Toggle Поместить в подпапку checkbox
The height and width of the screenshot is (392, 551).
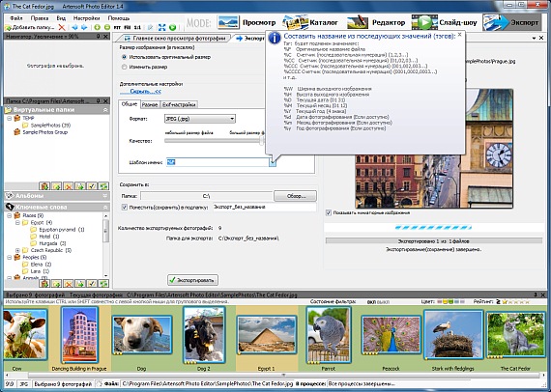[124, 207]
